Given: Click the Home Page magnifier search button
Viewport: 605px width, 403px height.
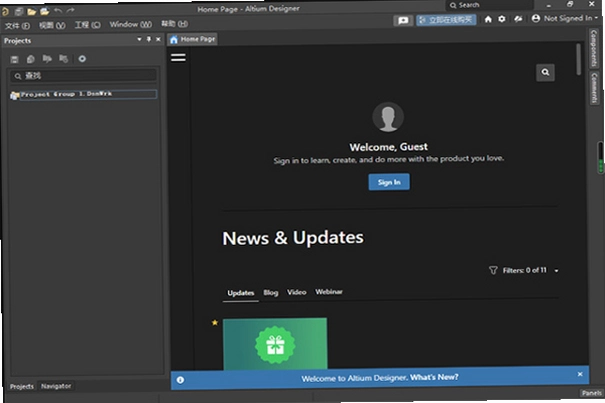Looking at the screenshot, I should pos(545,72).
